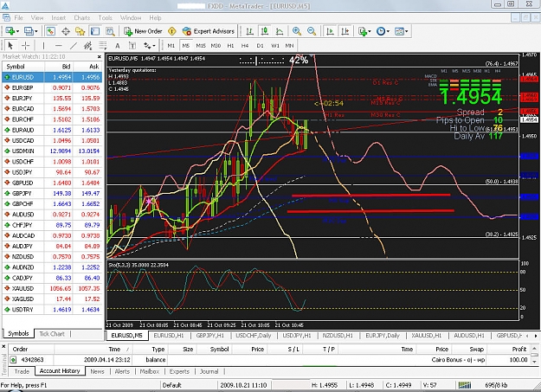Image resolution: width=541 pixels, height=392 pixels.
Task: Switch to candlestick chart icon
Action: pyautogui.click(x=265, y=31)
